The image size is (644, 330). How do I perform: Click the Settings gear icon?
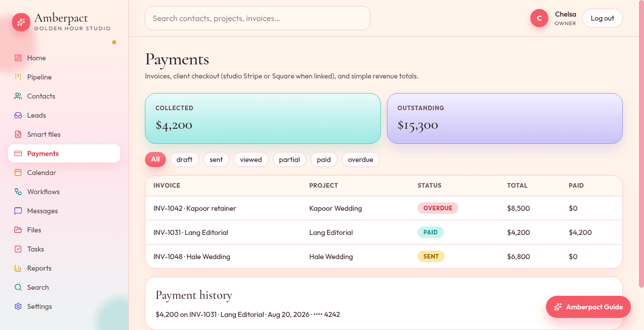tap(18, 306)
